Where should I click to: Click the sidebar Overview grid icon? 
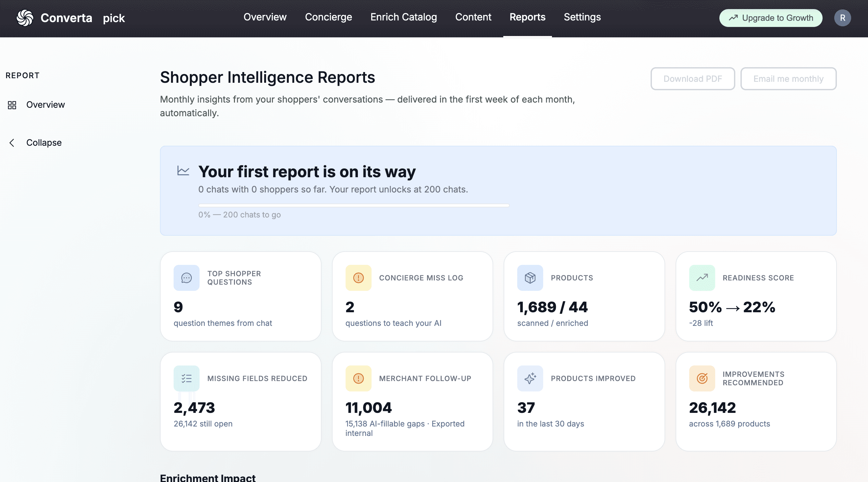12,105
